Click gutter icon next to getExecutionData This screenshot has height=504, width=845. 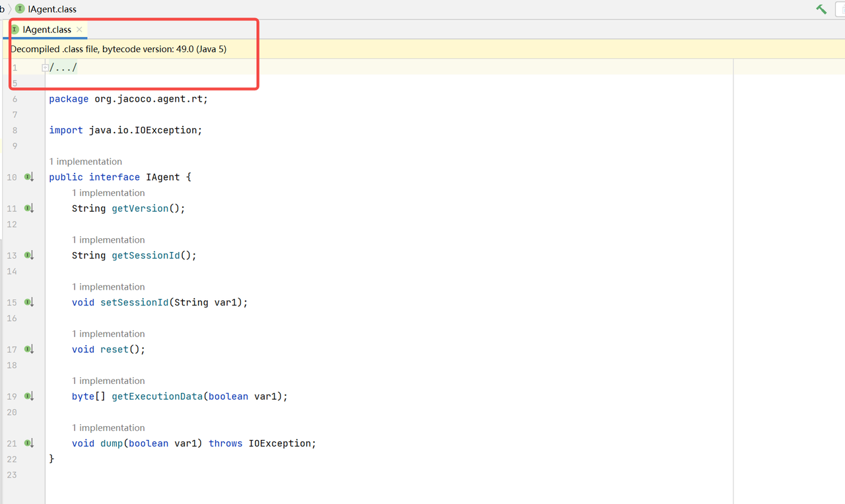[x=28, y=396]
